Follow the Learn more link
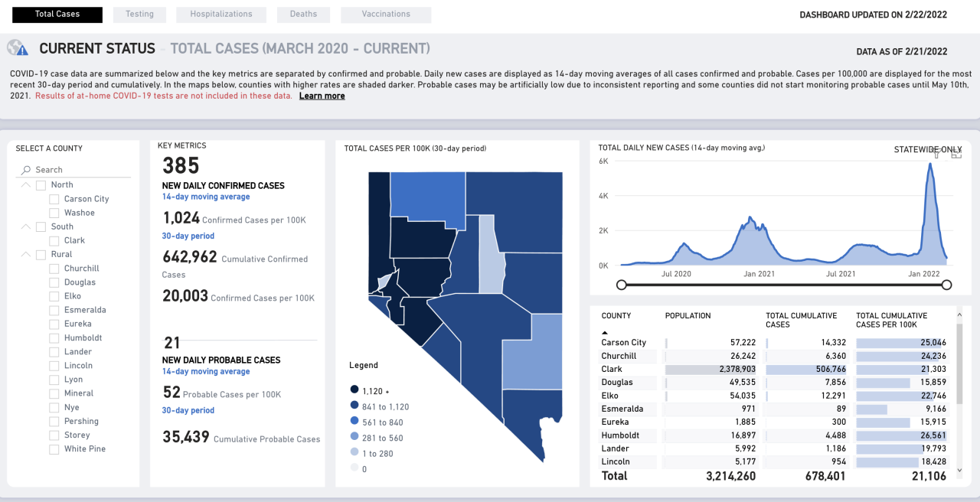This screenshot has height=502, width=980. 322,96
